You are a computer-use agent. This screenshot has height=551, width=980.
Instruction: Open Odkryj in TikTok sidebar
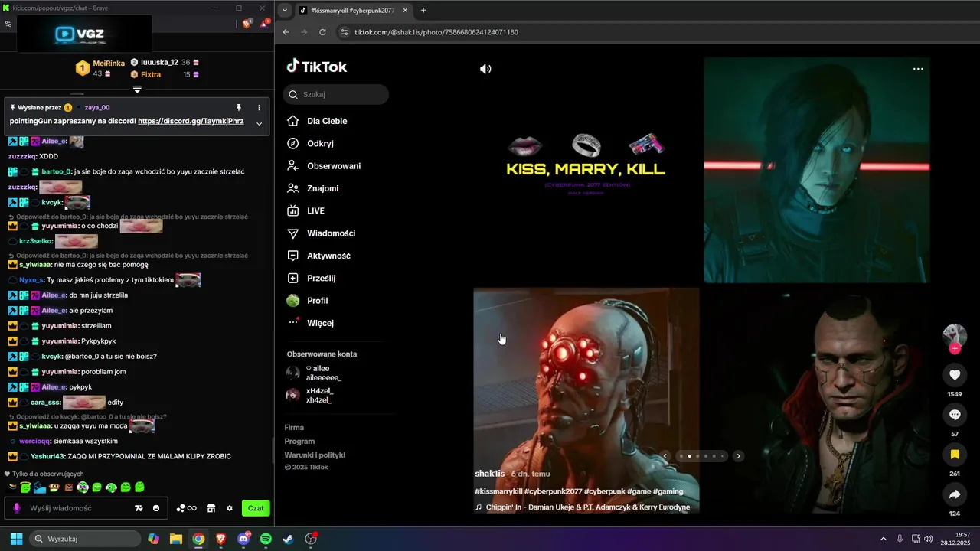coord(310,143)
